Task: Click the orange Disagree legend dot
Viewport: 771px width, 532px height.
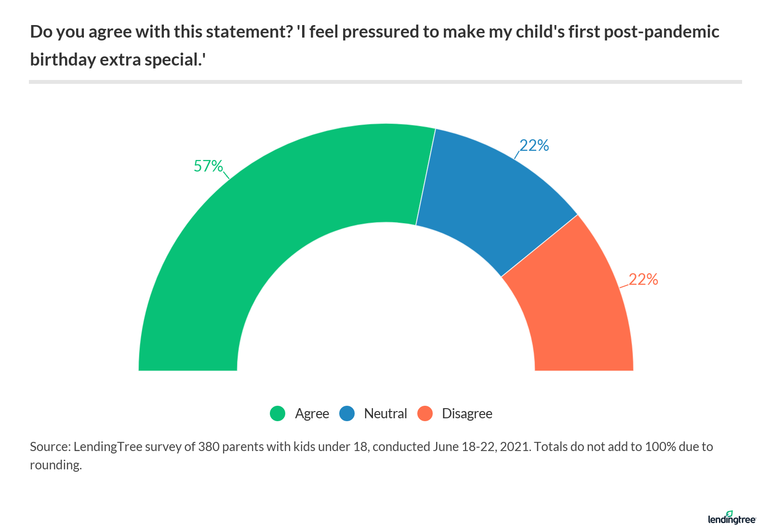Action: click(425, 413)
